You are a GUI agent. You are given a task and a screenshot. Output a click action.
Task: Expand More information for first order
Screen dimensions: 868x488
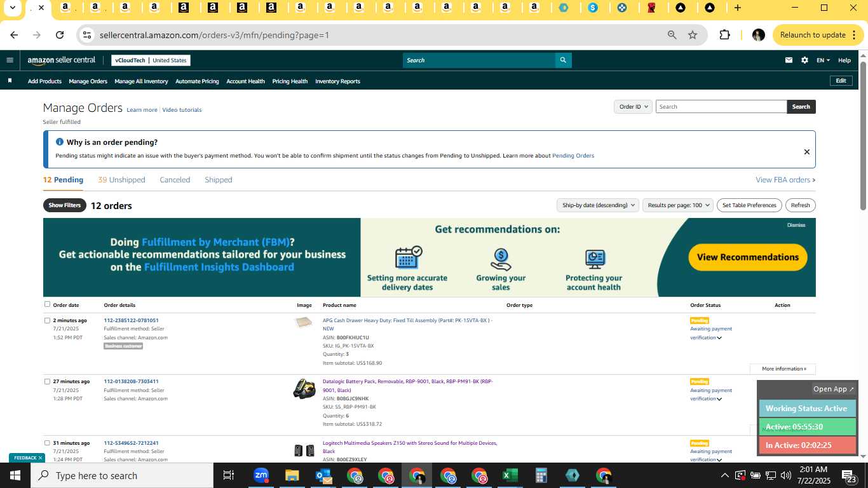coord(783,369)
